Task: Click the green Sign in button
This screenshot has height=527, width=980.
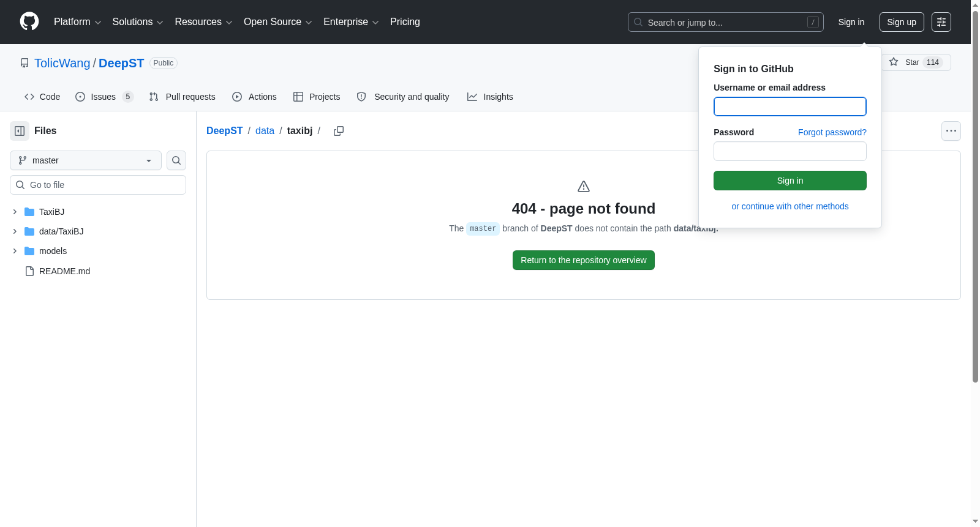Action: [x=790, y=181]
